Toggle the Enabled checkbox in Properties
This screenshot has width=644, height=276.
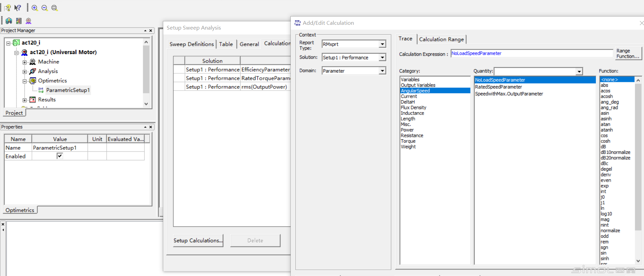(59, 156)
